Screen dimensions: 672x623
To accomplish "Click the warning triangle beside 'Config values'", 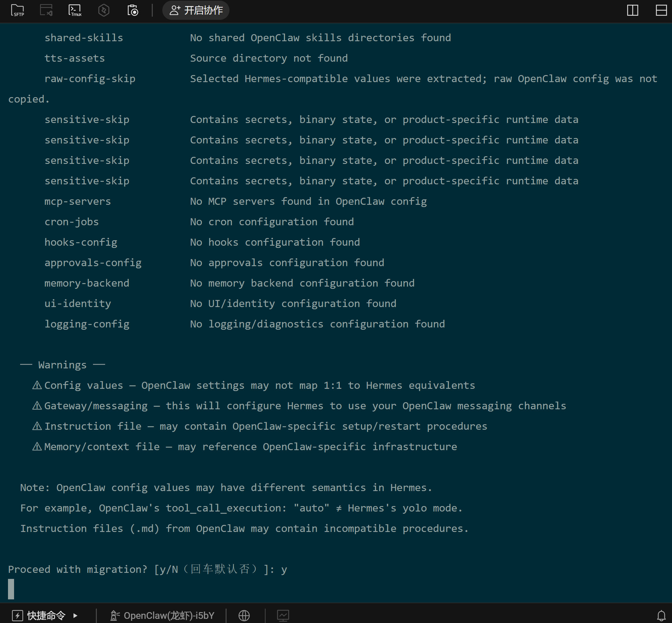I will click(x=37, y=385).
